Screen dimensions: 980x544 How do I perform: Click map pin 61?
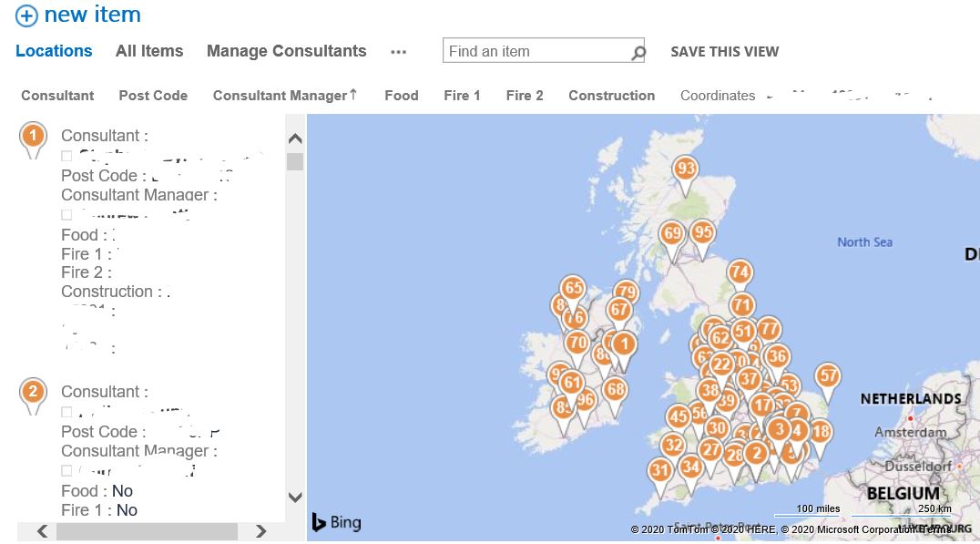(x=572, y=383)
